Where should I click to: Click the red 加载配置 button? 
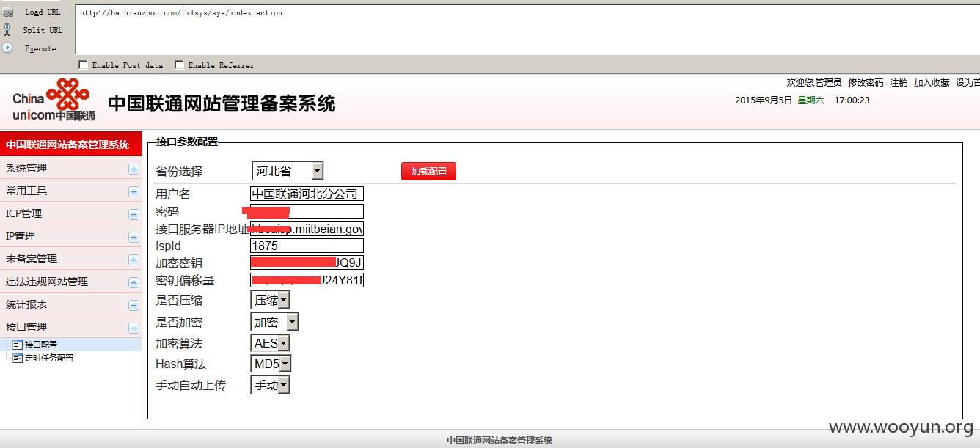428,171
